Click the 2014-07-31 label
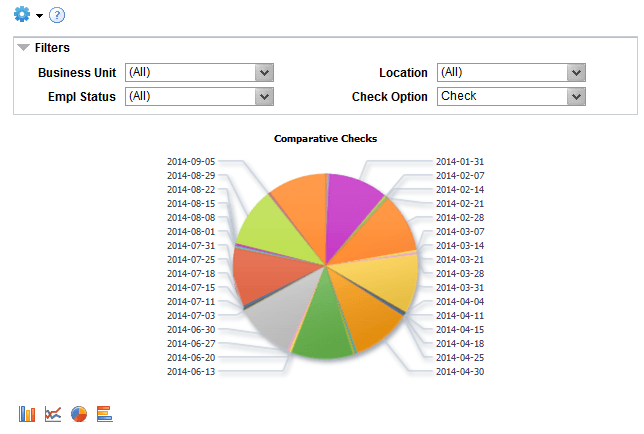This screenshot has height=434, width=644. (191, 246)
